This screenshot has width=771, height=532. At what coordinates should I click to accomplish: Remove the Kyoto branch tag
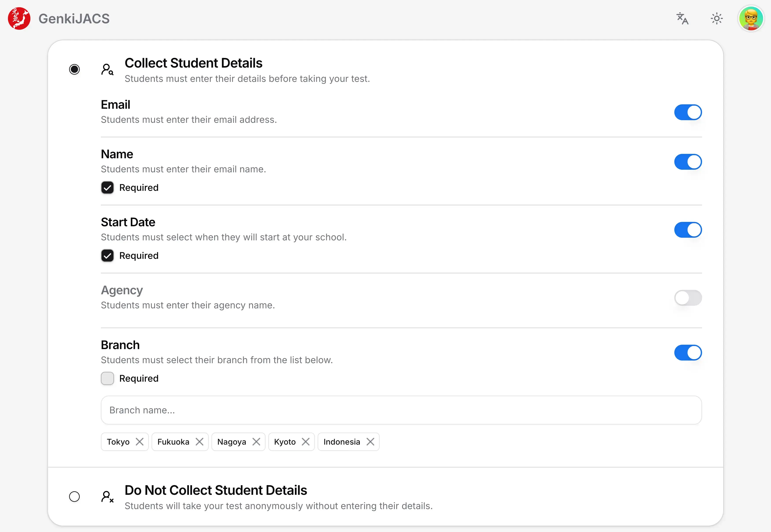click(x=307, y=441)
